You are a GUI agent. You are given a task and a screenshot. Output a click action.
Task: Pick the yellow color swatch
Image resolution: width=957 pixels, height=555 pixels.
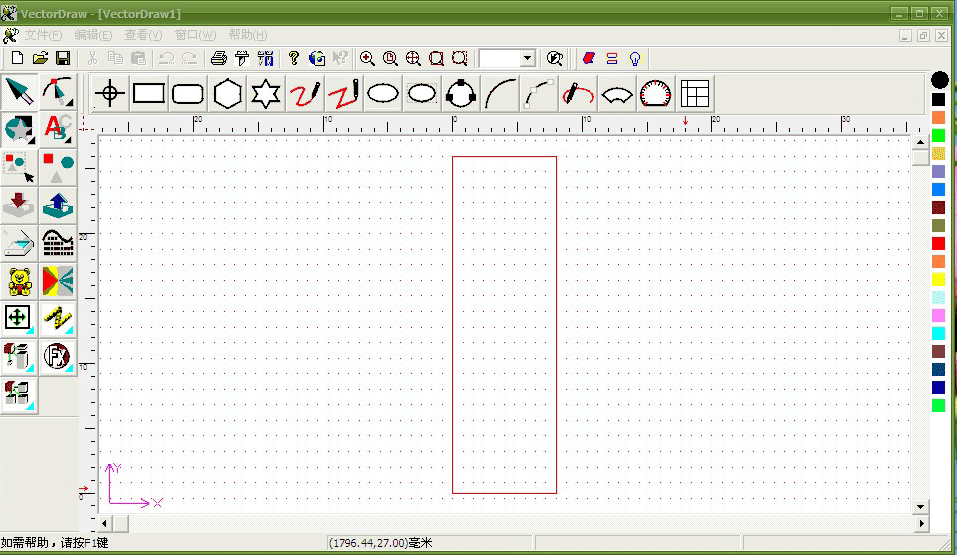(939, 280)
